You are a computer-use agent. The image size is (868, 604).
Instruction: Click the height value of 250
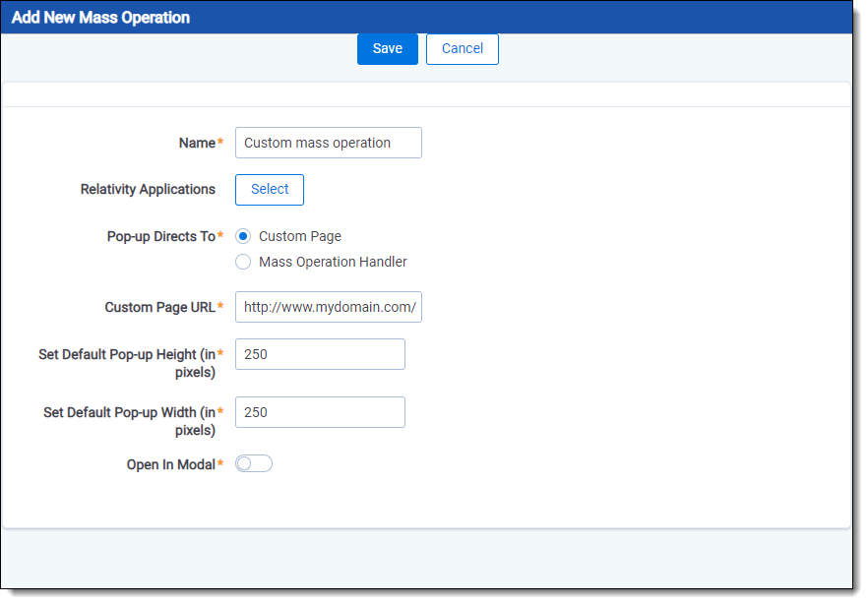click(x=256, y=354)
